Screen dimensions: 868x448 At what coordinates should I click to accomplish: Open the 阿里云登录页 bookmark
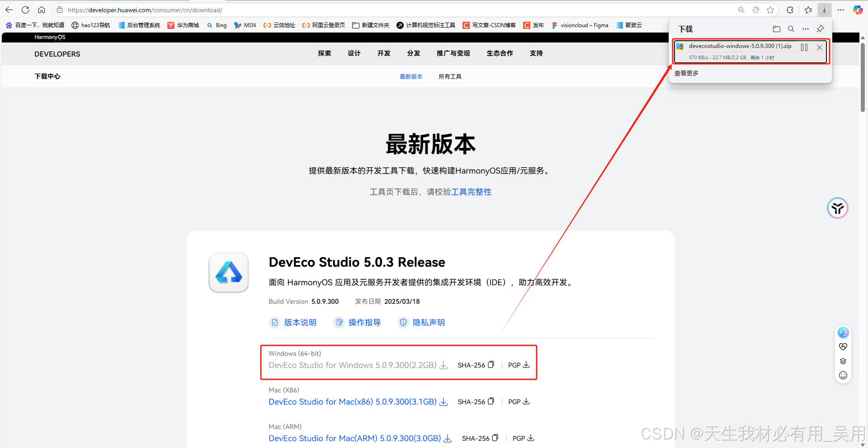[324, 25]
